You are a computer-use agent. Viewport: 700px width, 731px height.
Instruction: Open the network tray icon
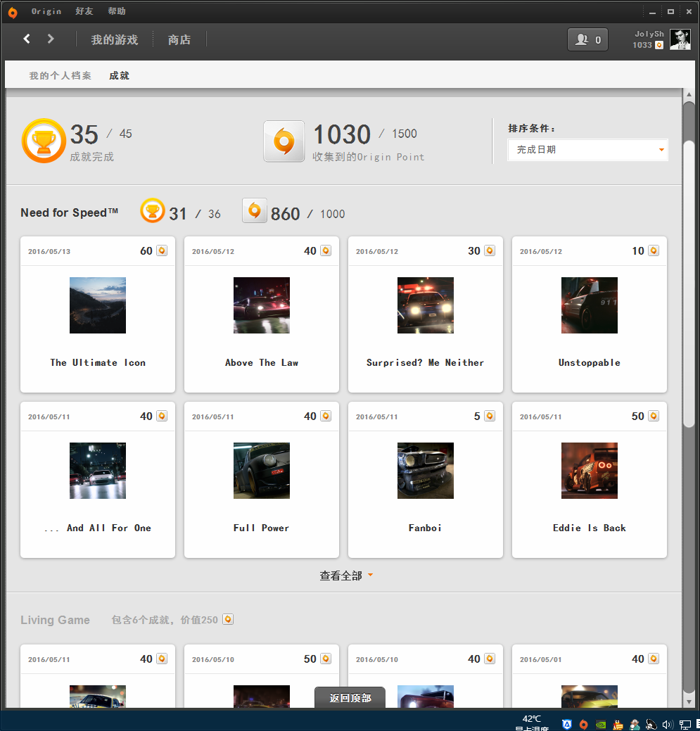(685, 725)
